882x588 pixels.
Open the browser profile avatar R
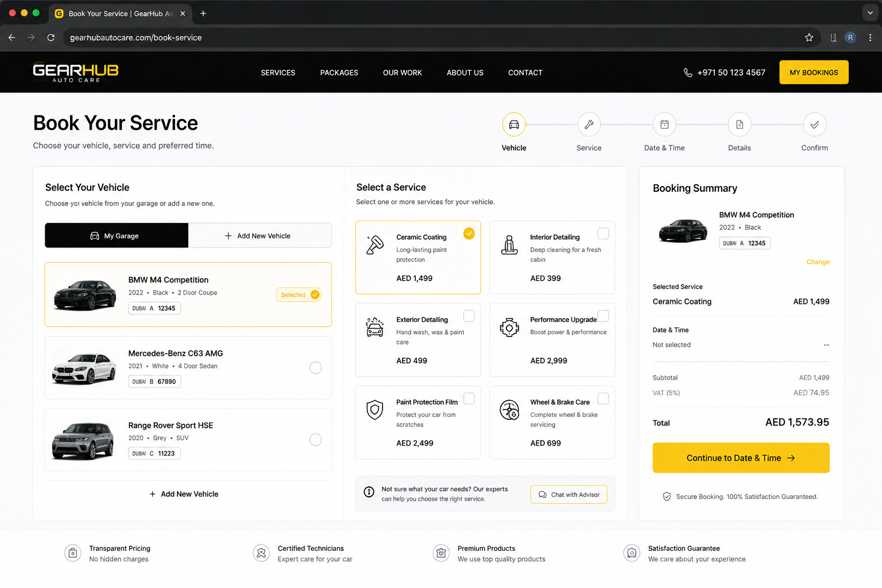tap(850, 37)
